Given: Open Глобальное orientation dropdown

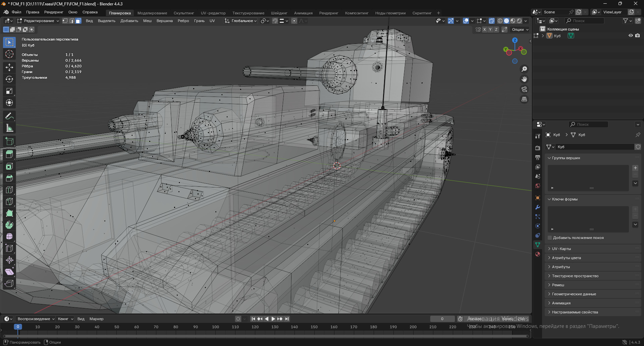Looking at the screenshot, I should [240, 21].
